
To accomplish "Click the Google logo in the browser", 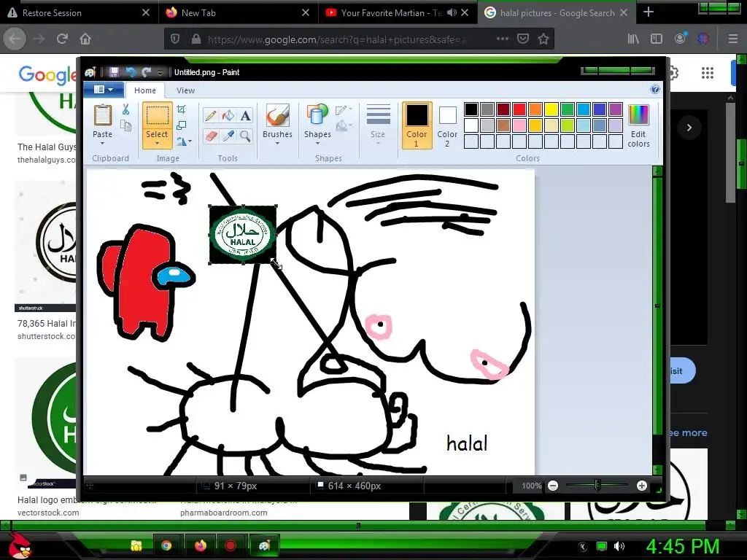I will pyautogui.click(x=47, y=75).
